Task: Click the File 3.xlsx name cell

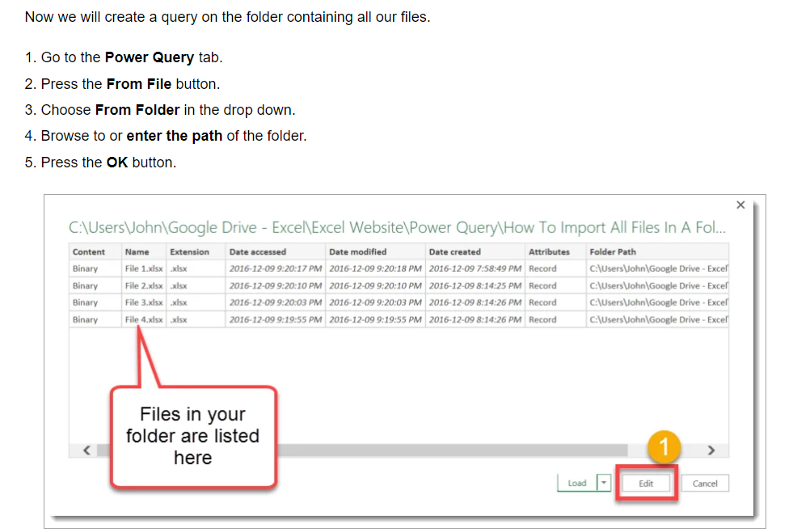Action: pos(144,302)
